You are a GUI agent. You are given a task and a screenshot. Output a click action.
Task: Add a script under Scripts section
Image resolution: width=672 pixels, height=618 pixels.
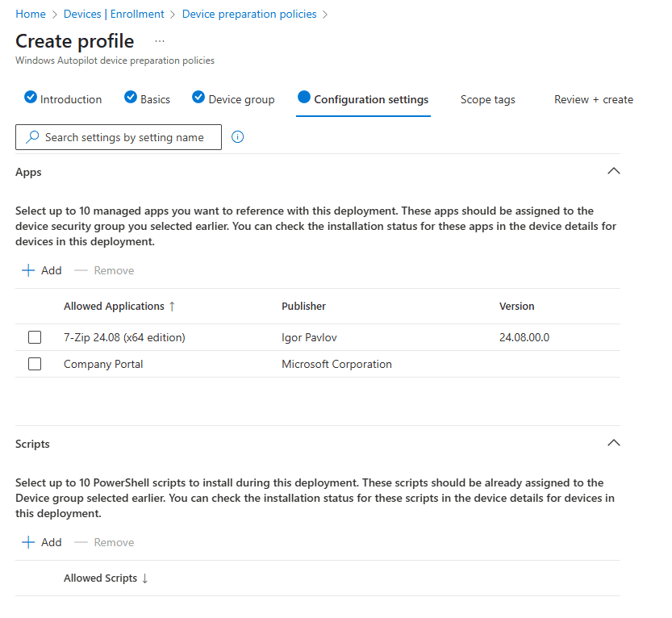(42, 543)
